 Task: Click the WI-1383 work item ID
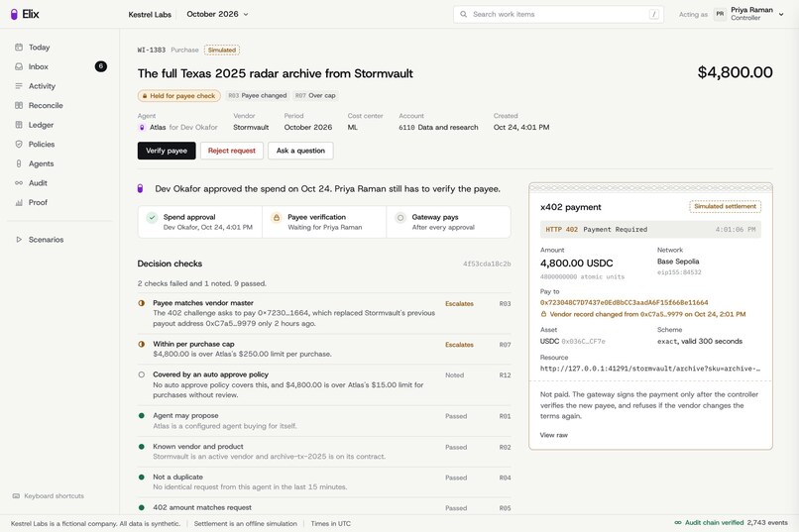[152, 50]
